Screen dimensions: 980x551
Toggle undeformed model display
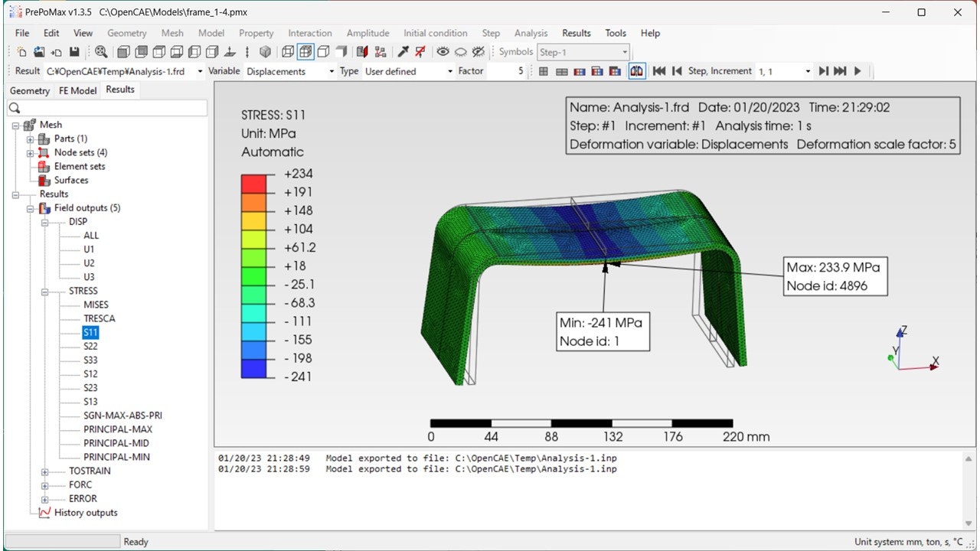543,71
